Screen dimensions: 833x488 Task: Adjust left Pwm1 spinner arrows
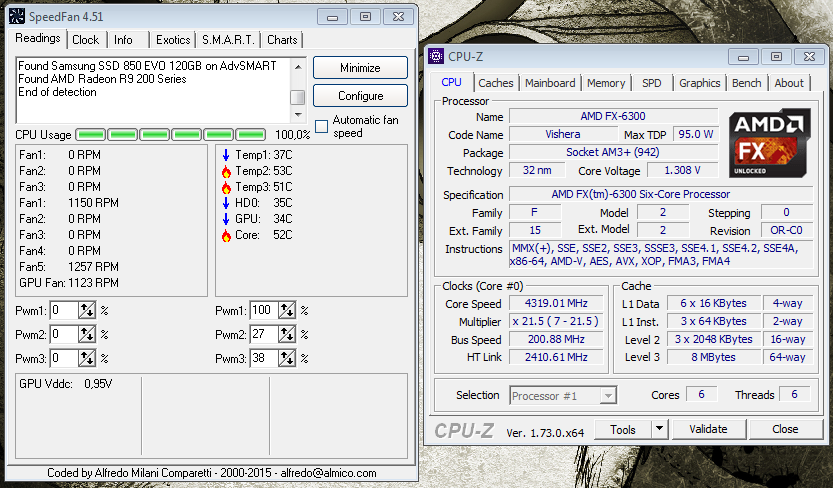pyautogui.click(x=87, y=310)
